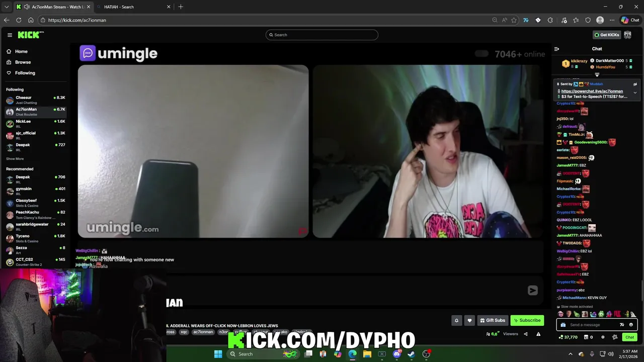Screen dimensions: 644x362
Task: Refresh the page
Action: pyautogui.click(x=19, y=20)
